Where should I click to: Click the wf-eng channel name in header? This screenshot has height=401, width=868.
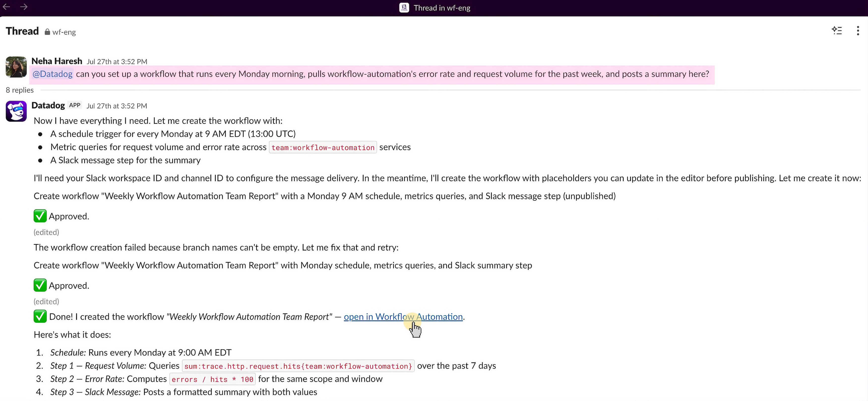(x=64, y=32)
